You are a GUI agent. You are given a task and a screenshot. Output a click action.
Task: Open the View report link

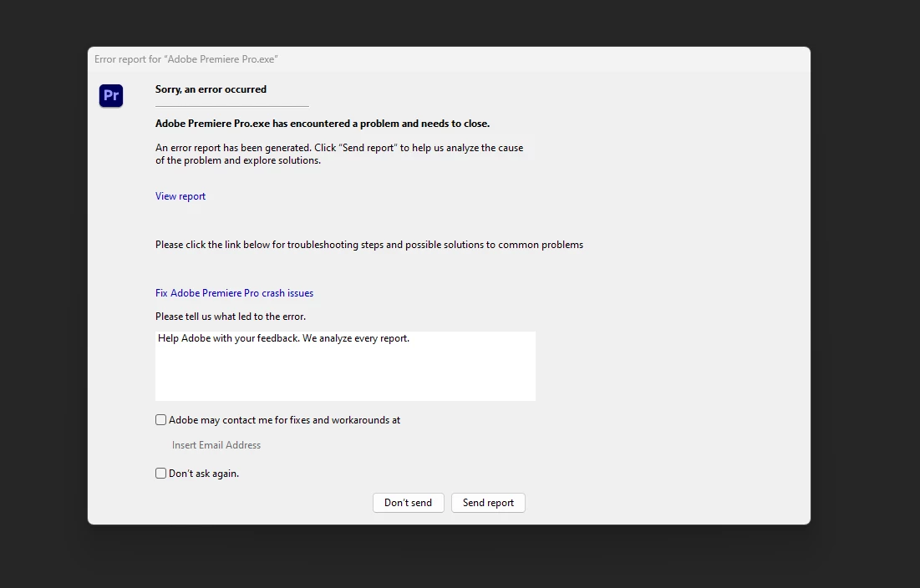click(180, 196)
